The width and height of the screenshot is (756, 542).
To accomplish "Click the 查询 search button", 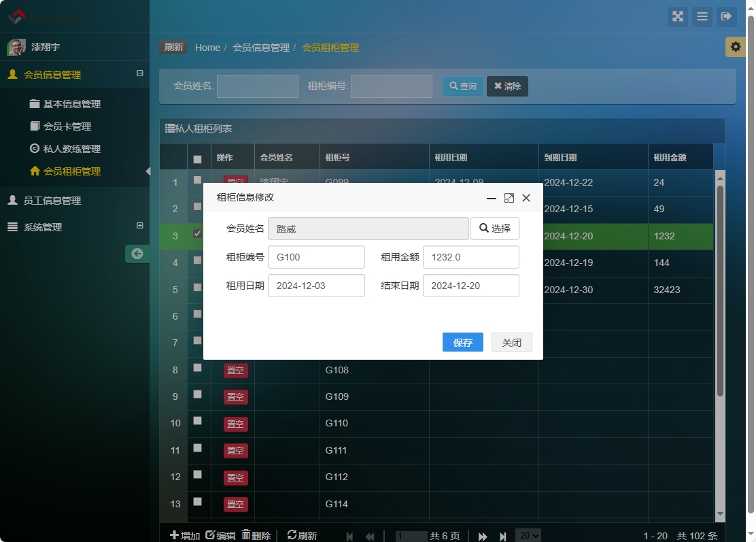I will click(x=462, y=86).
